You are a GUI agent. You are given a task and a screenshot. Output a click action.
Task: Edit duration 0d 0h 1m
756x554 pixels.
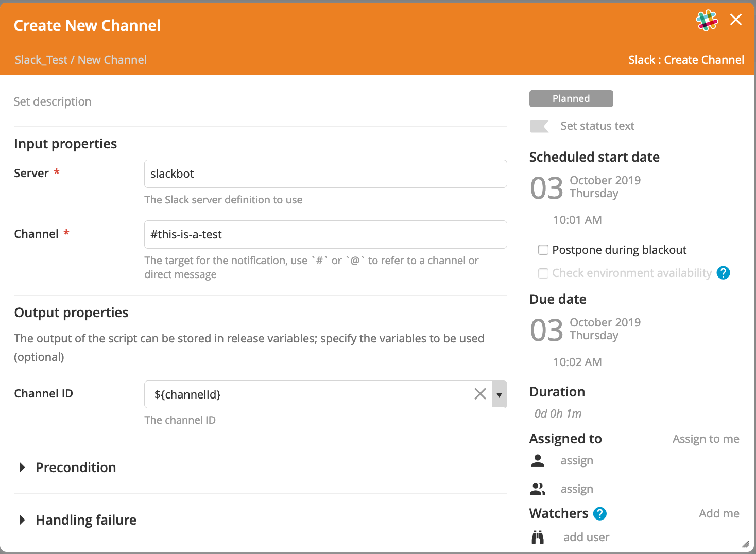tap(558, 413)
